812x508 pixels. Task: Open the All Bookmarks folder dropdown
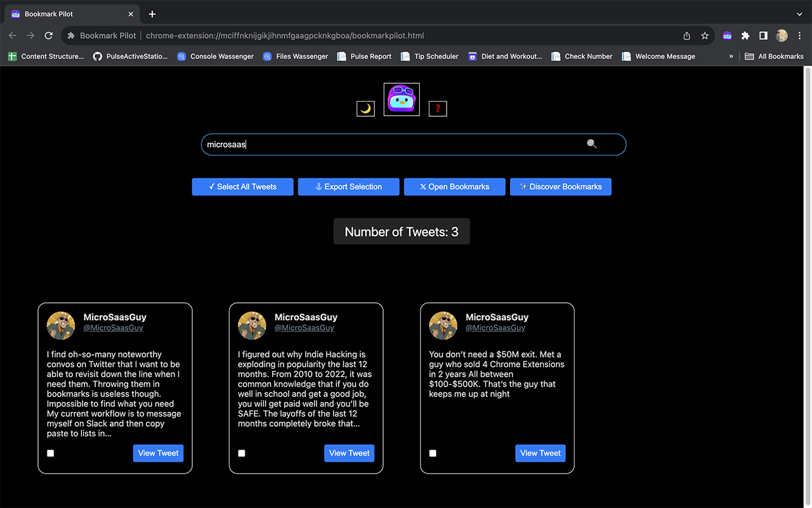[774, 56]
